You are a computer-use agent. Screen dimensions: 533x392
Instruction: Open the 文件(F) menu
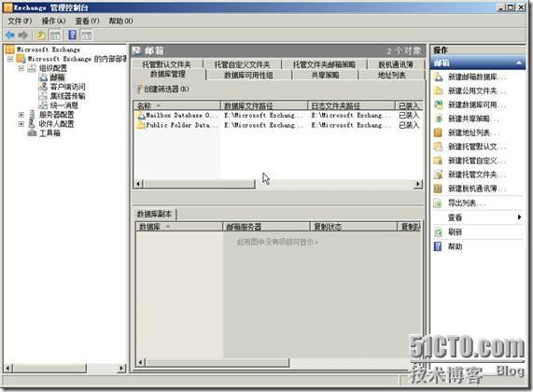20,21
